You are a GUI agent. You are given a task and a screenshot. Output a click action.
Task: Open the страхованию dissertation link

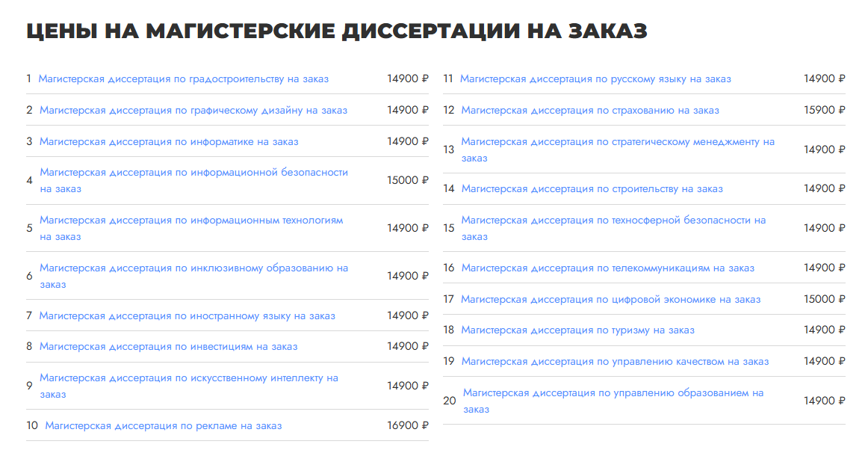[x=590, y=110]
